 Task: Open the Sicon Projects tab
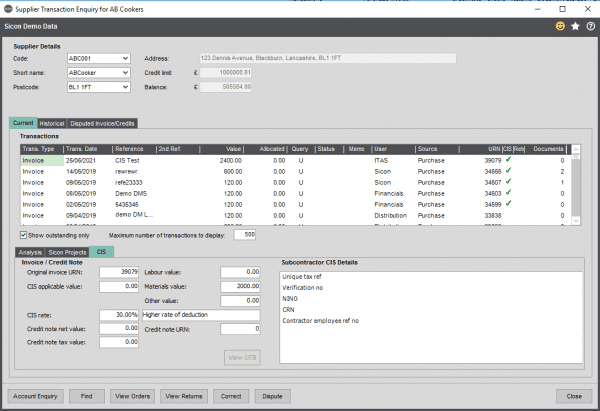(67, 252)
